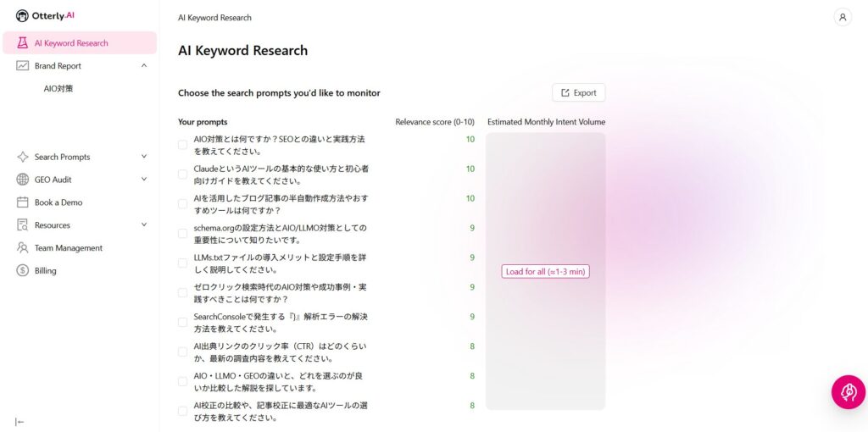Click the Otterly.AI logo icon
This screenshot has width=868, height=432.
point(22,16)
